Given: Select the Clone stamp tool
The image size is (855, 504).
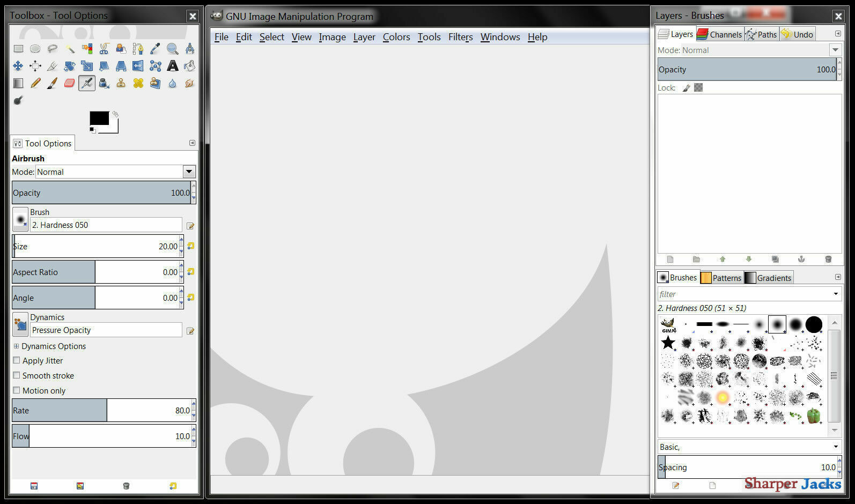Looking at the screenshot, I should click(x=121, y=83).
